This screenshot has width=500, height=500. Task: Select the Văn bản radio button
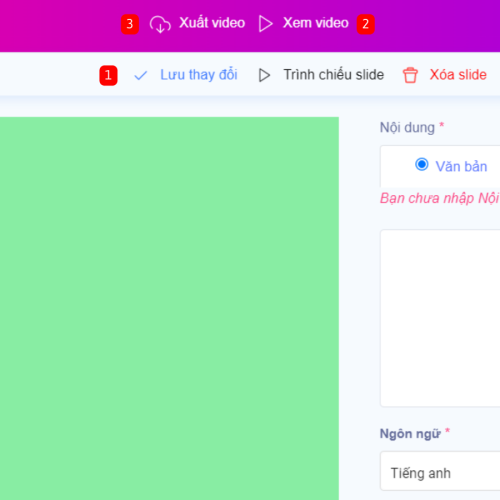point(422,164)
